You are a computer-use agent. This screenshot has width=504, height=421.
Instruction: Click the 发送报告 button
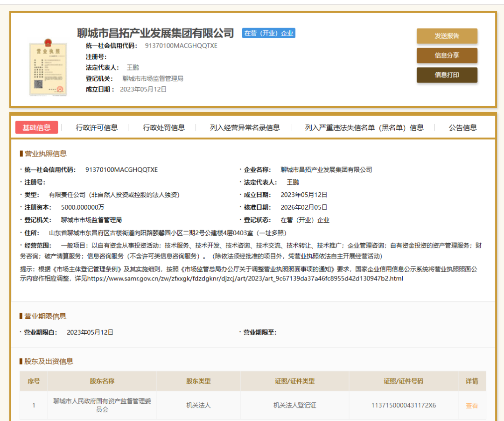446,36
